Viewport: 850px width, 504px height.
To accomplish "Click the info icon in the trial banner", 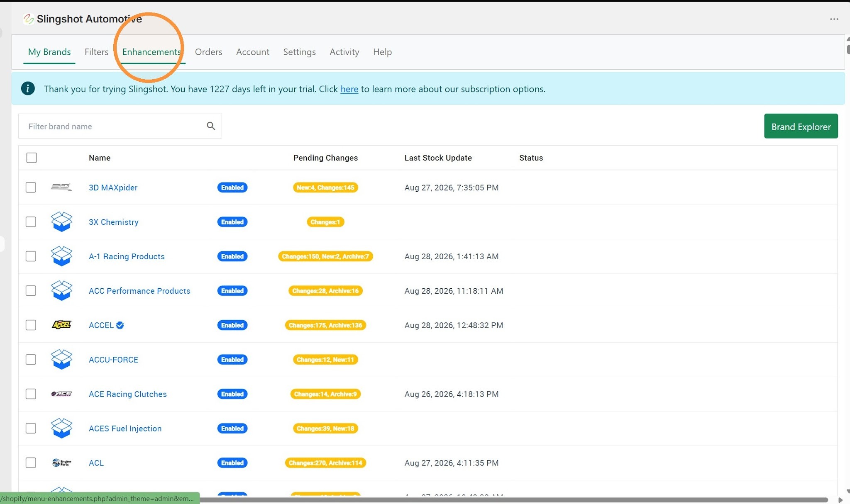I will (x=28, y=88).
